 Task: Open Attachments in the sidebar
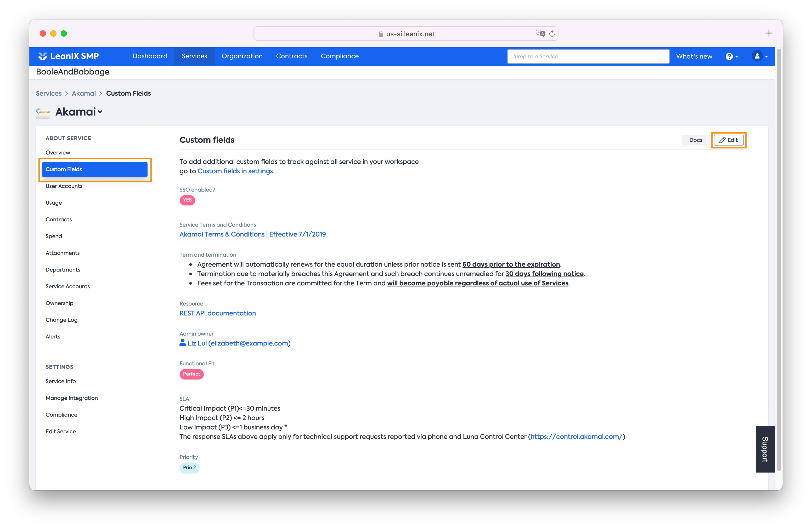coord(63,253)
